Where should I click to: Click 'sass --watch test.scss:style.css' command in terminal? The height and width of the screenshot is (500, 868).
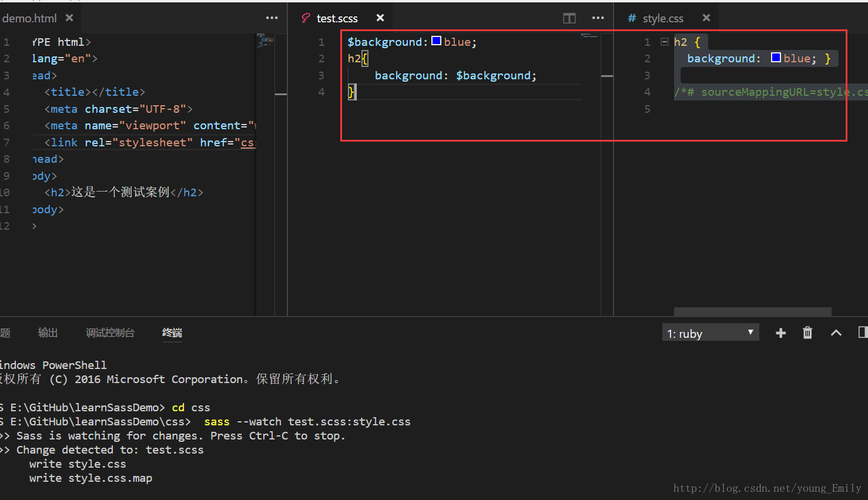[307, 422]
